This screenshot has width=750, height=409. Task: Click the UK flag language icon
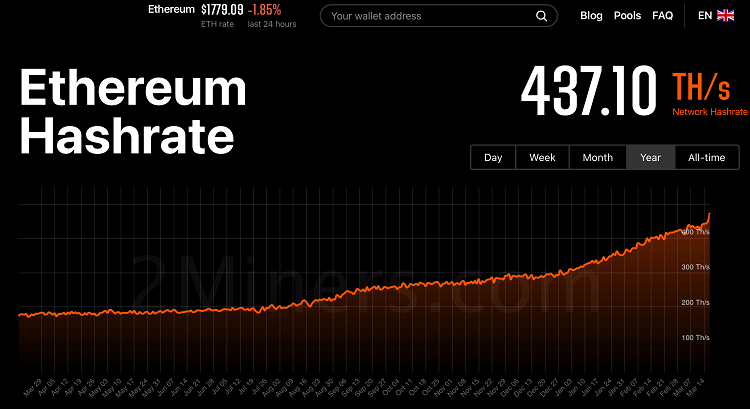pos(725,16)
